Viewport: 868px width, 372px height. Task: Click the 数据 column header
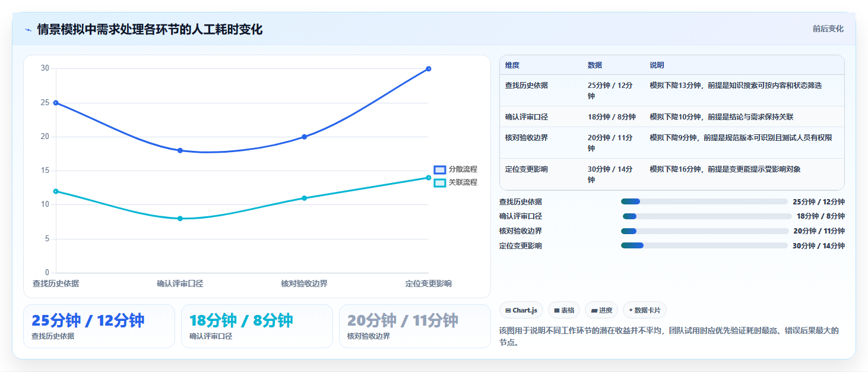[595, 65]
